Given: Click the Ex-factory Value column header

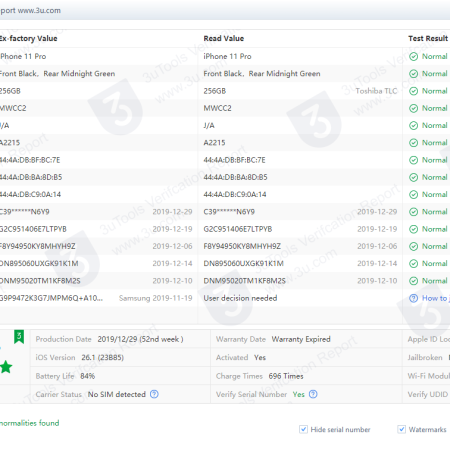Looking at the screenshot, I should pos(28,38).
